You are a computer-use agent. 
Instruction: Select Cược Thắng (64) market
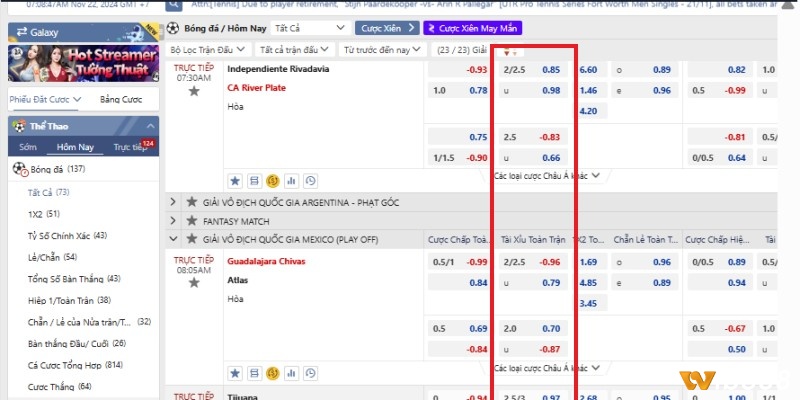[59, 387]
